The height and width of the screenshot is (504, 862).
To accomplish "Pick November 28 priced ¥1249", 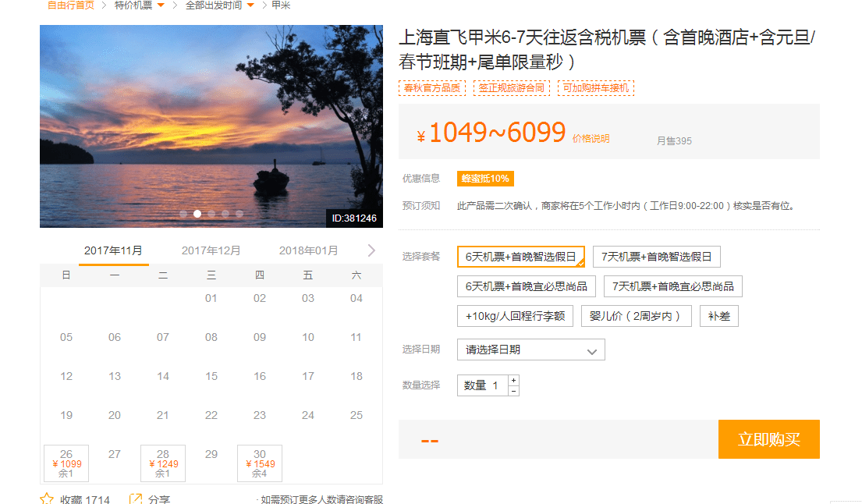I will pos(163,463).
